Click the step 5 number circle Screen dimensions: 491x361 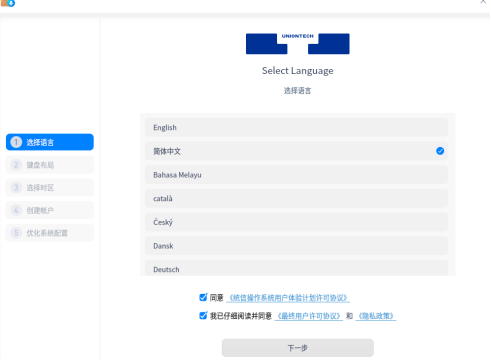(x=16, y=233)
